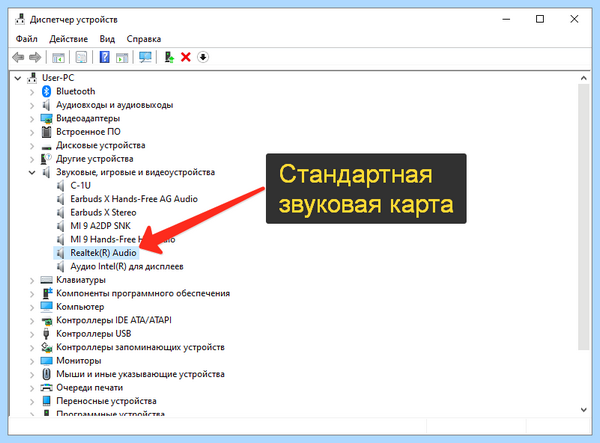Collapse Звуковые, игровые и видеоустройства
The height and width of the screenshot is (443, 600).
pyautogui.click(x=32, y=173)
